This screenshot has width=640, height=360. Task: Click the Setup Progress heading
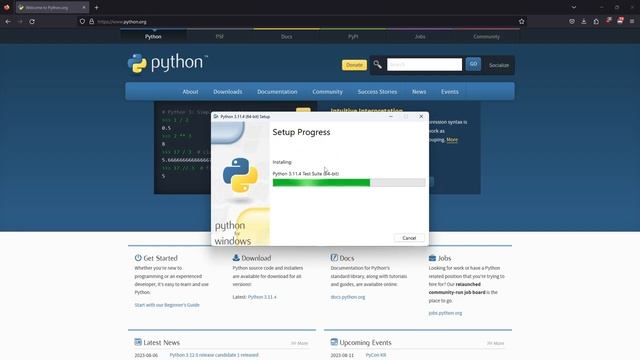point(301,132)
